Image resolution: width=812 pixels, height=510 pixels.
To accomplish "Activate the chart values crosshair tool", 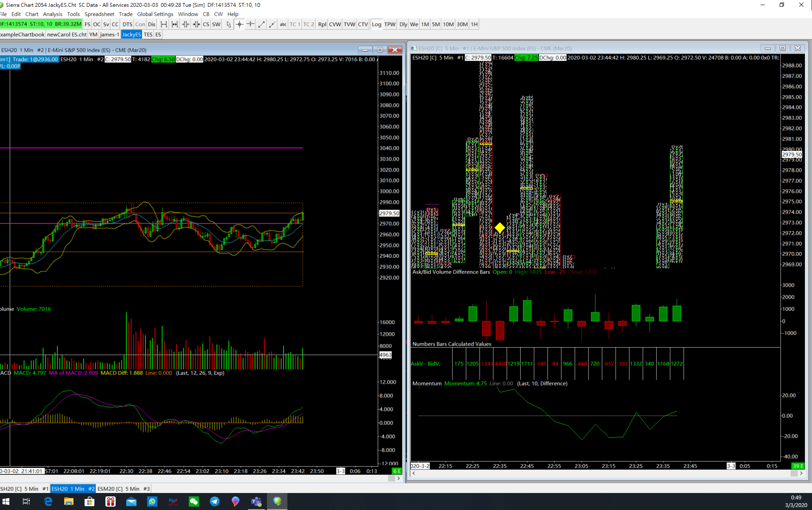I will [240, 24].
